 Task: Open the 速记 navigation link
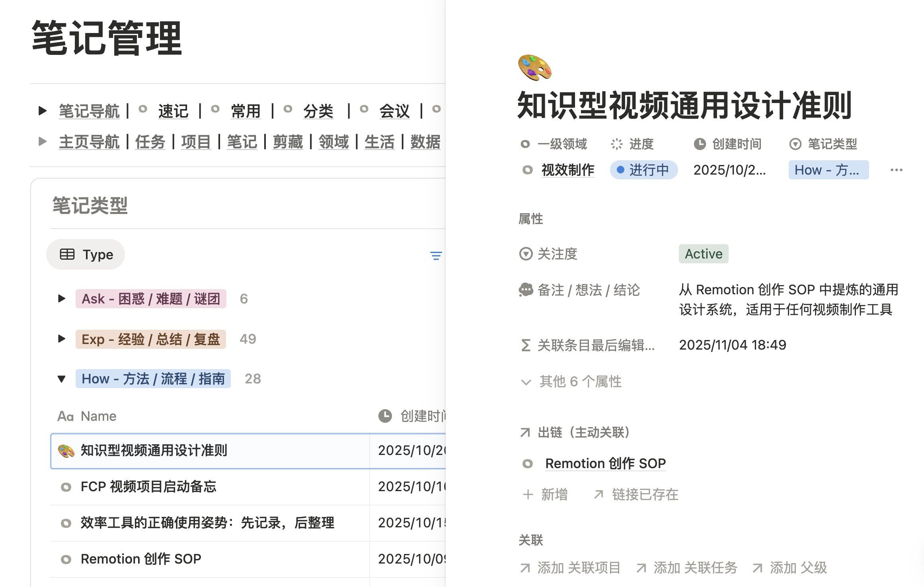click(x=173, y=111)
